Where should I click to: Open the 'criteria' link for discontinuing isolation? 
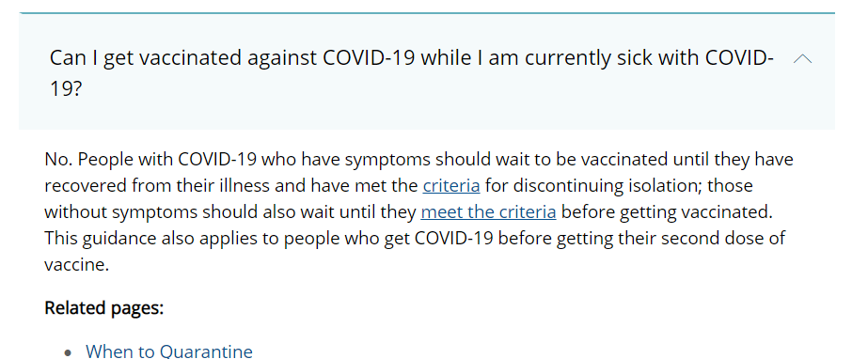coord(451,185)
